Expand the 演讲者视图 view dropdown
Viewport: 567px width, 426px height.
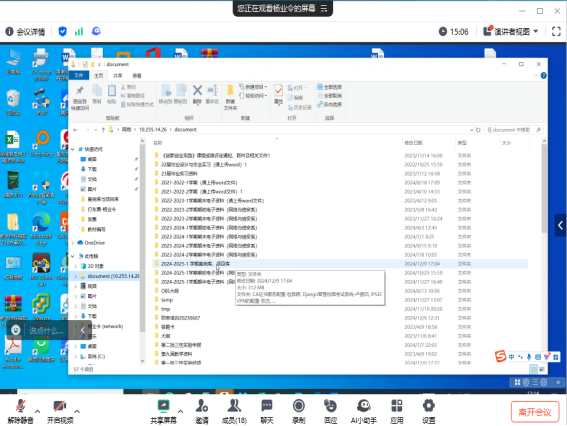[511, 32]
